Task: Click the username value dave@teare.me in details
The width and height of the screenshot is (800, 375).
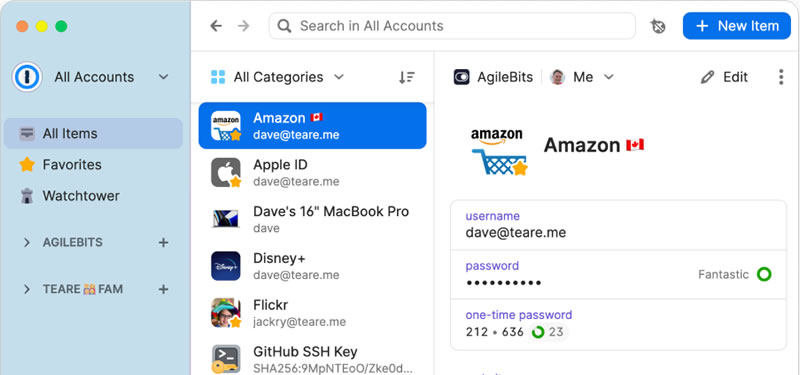Action: (x=515, y=233)
